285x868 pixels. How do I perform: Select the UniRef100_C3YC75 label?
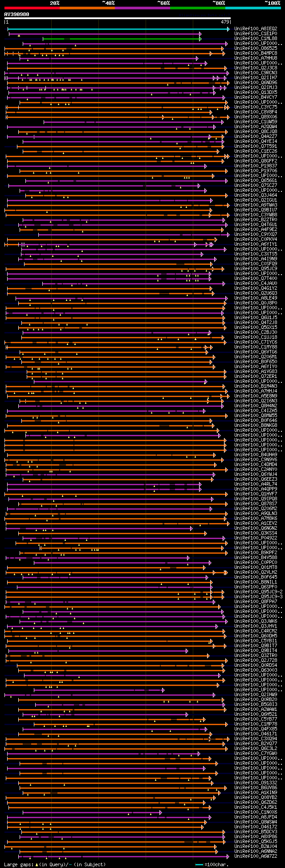coord(256,107)
